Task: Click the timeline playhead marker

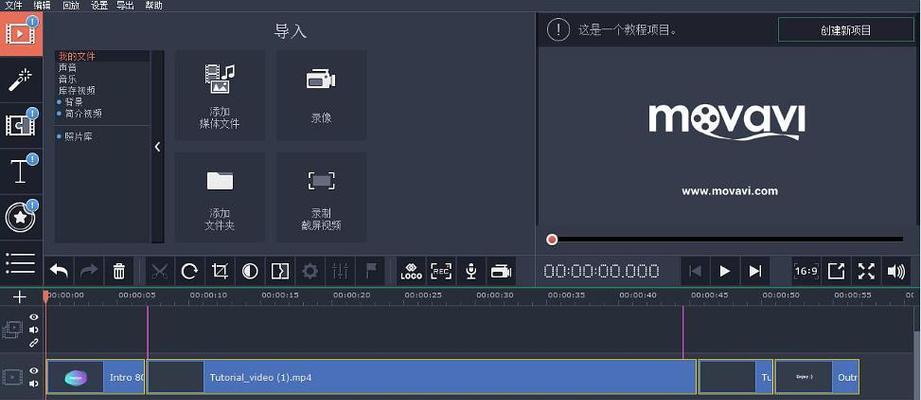Action: click(46, 296)
